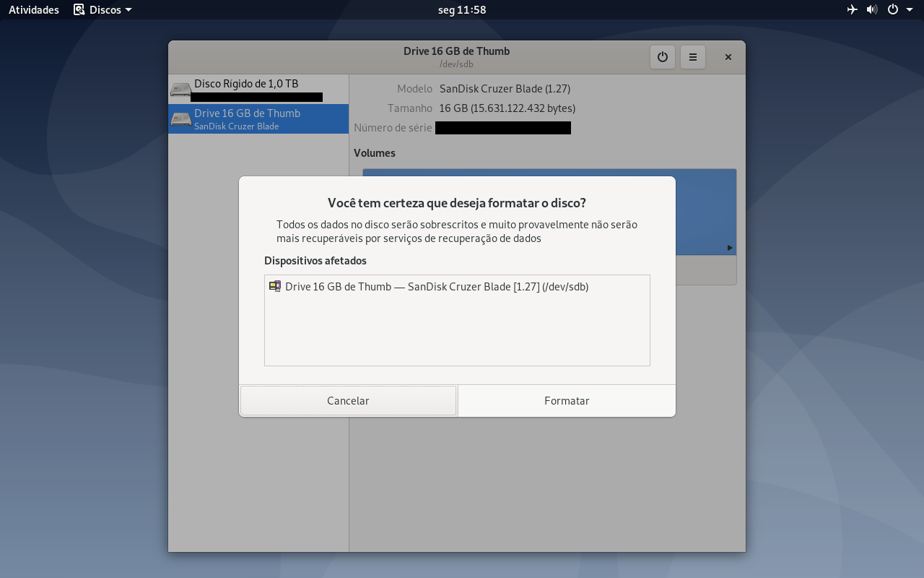Click the hard disk icon for 1,0 TB drive
Image resolution: width=924 pixels, height=578 pixels.
[x=180, y=90]
